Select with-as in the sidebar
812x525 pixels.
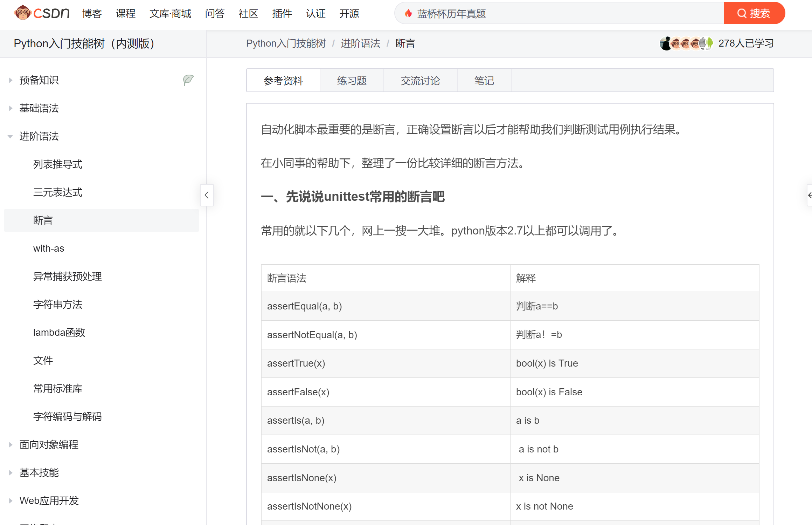[x=49, y=248]
